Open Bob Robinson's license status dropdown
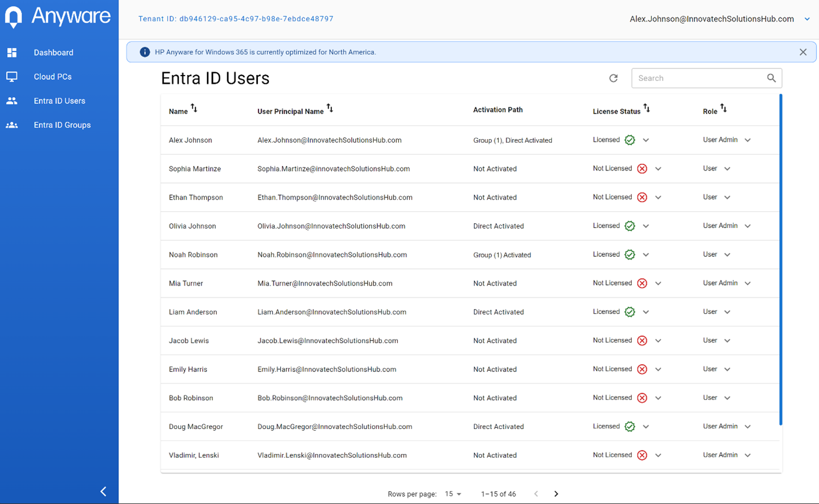Image resolution: width=819 pixels, height=504 pixels. [x=658, y=398]
